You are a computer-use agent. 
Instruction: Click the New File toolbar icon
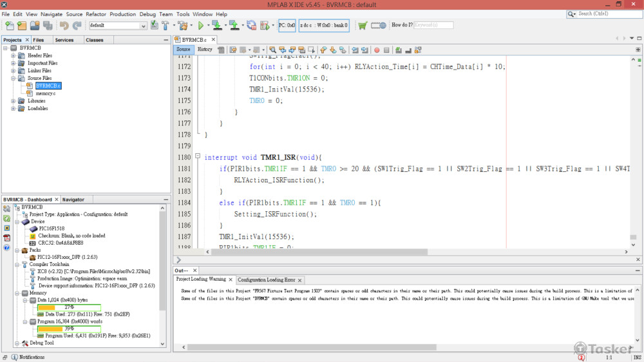[x=9, y=26]
